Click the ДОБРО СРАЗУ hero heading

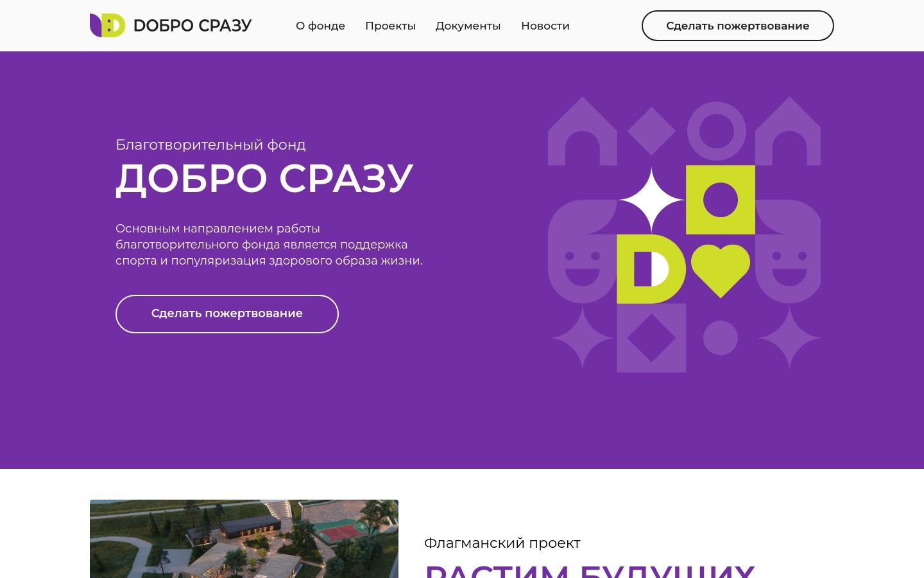tap(264, 179)
